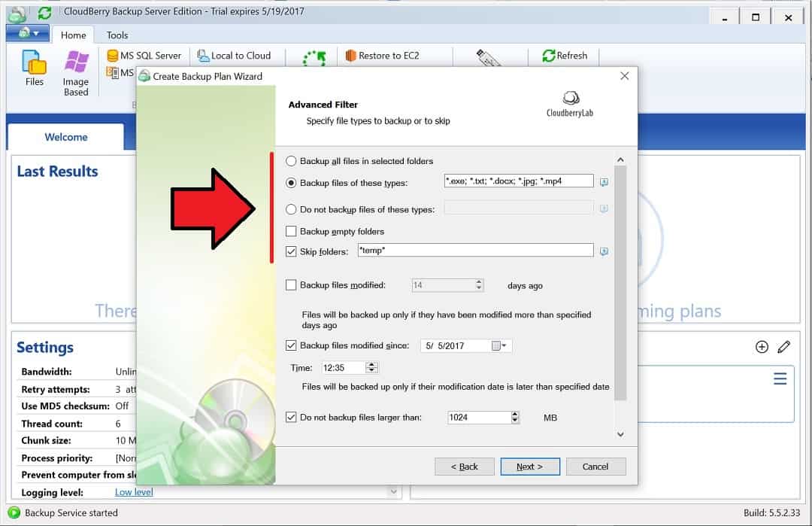The width and height of the screenshot is (812, 526).
Task: Switch to the Tools ribbon tab
Action: pyautogui.click(x=117, y=35)
